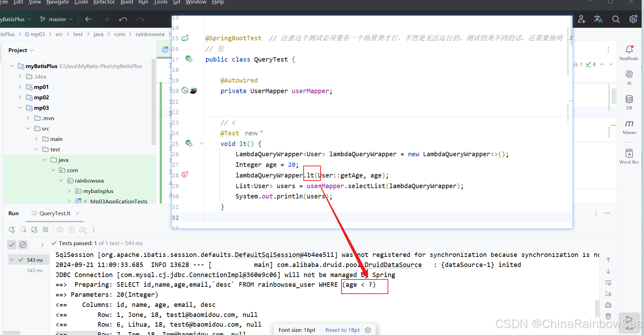Open more options in Run toolbar
The width and height of the screenshot is (644, 335).
[x=94, y=229]
